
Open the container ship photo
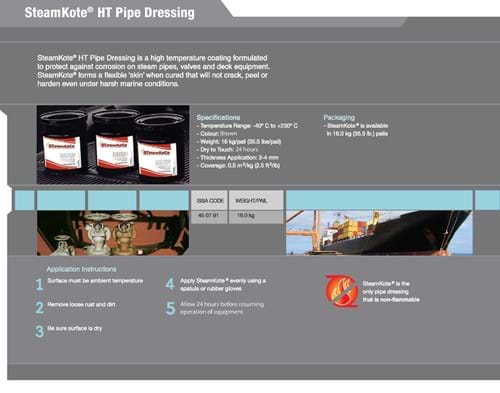coord(379,233)
